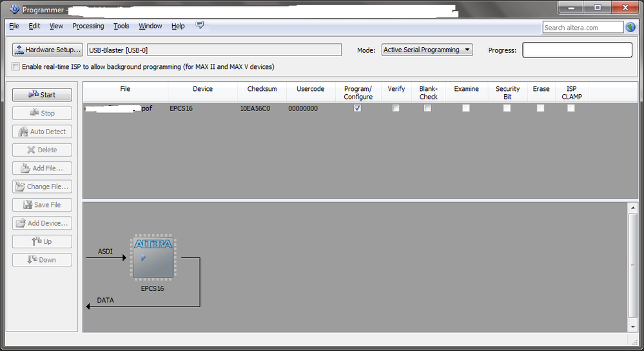644x351 pixels.
Task: Open the Add Device dialog
Action: (x=42, y=223)
